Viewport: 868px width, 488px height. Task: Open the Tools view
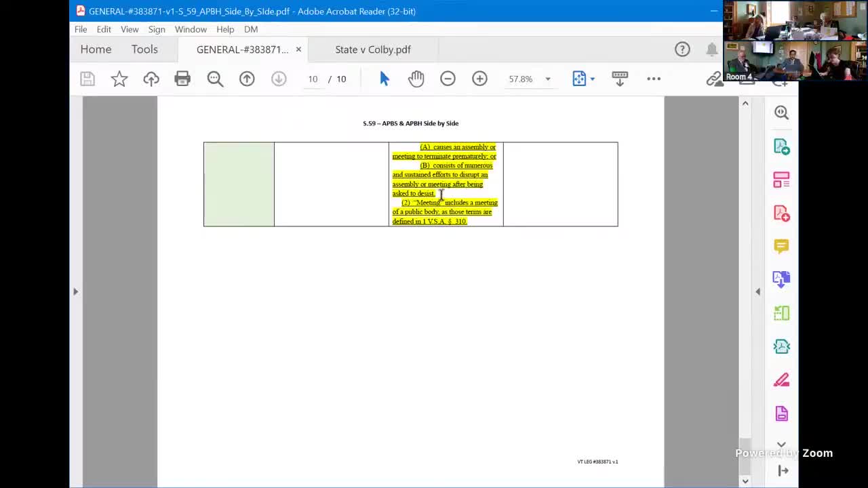tap(144, 49)
